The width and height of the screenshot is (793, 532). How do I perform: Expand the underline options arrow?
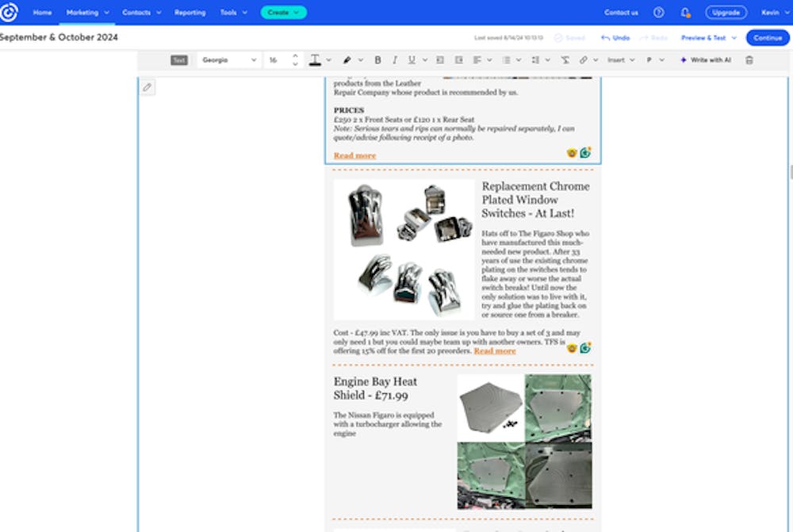[425, 60]
